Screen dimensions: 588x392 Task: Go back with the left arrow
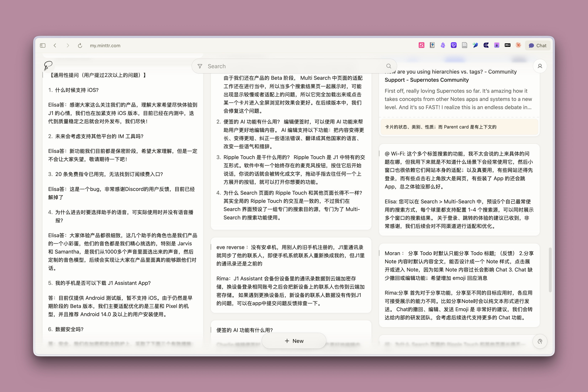pyautogui.click(x=55, y=46)
